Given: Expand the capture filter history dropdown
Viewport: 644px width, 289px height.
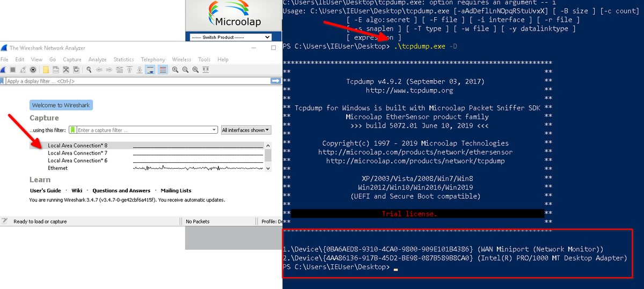Looking at the screenshot, I should (x=215, y=130).
